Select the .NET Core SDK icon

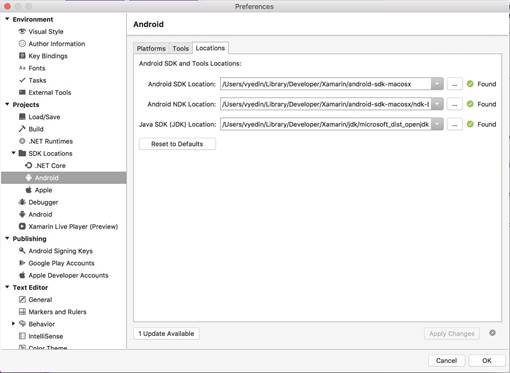point(29,165)
